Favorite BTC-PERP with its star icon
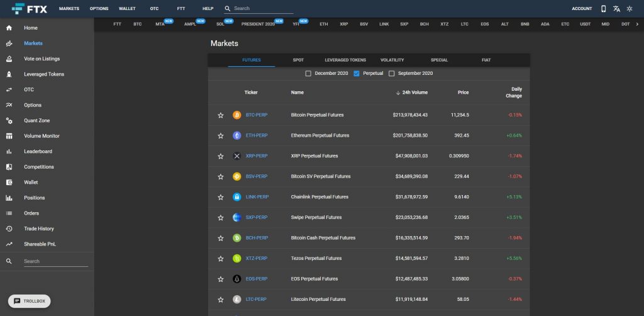Screen dimensions: 644x316 (x=221, y=115)
